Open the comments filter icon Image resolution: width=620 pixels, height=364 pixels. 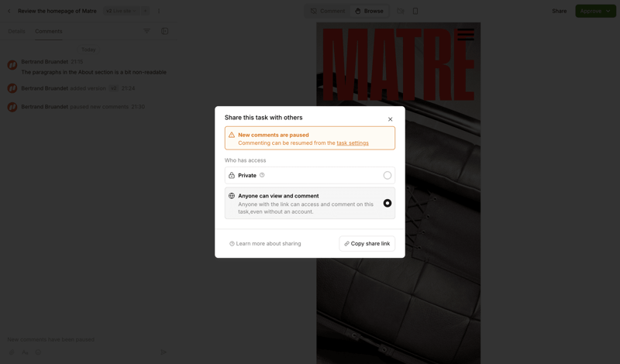(x=146, y=31)
